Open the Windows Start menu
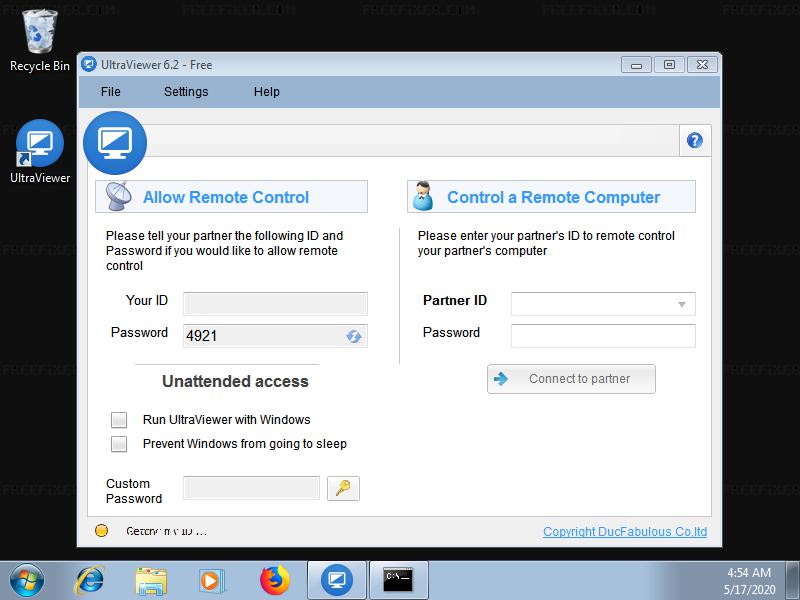The width and height of the screenshot is (800, 600). coord(27,581)
